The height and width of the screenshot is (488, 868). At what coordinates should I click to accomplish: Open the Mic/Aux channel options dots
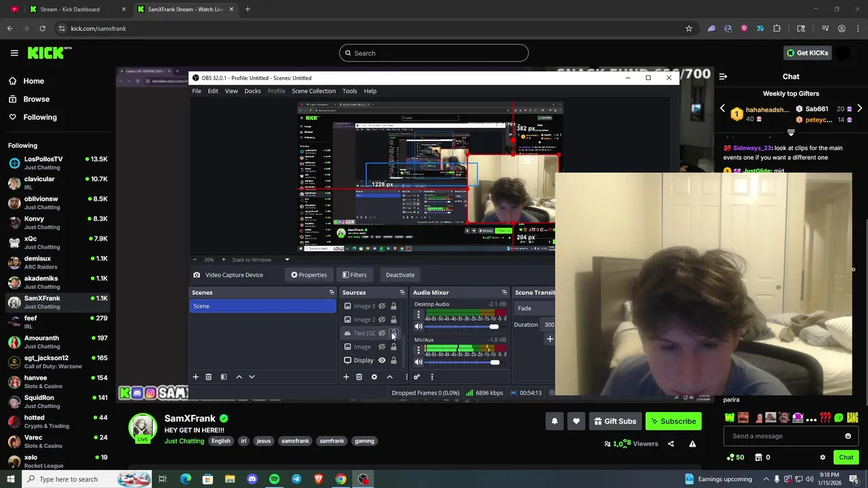click(x=418, y=350)
